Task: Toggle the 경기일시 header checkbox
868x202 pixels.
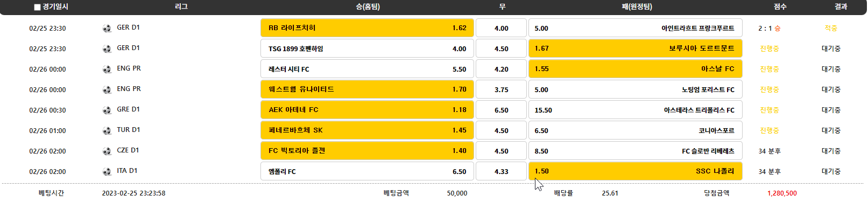Action: coord(37,7)
